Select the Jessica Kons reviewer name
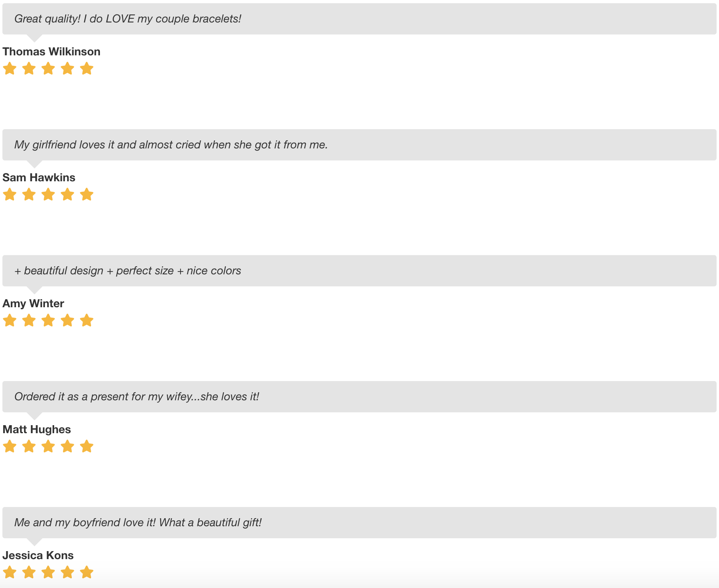Screen dimensions: 719x588 pos(38,556)
